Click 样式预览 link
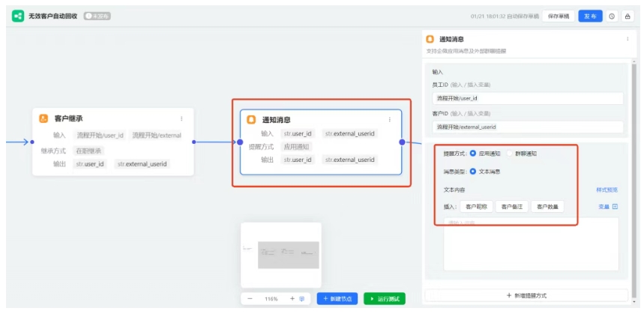This screenshot has width=644, height=320. (607, 190)
